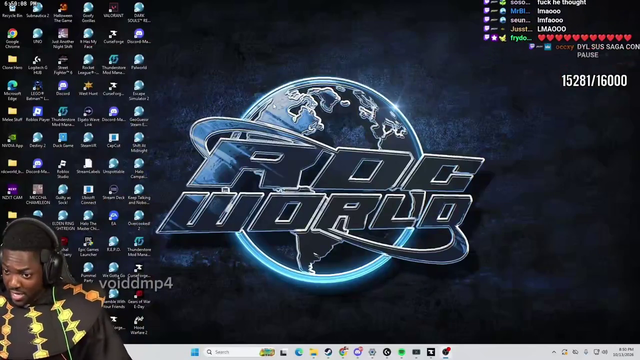Screen dimensions: 640x360
Task: Open the Windows Start menu
Action: click(195, 352)
